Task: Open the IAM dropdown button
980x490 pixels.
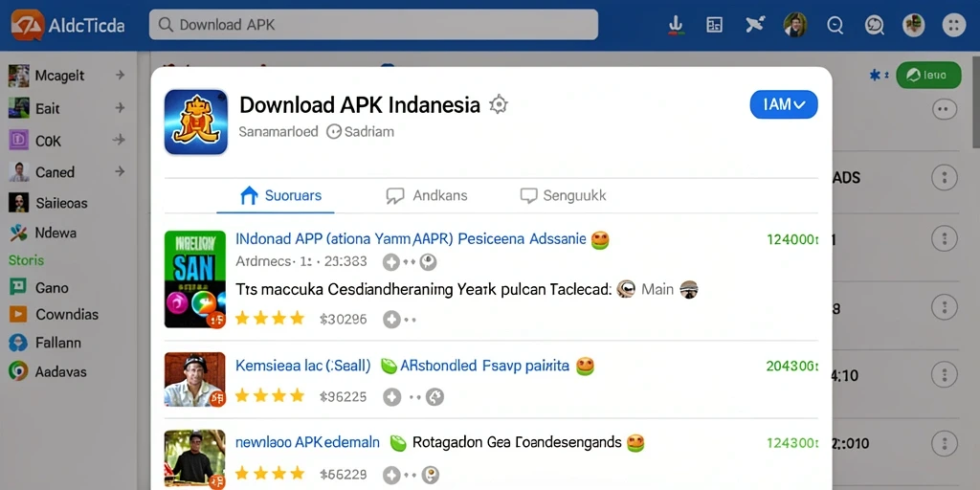Action: click(784, 104)
